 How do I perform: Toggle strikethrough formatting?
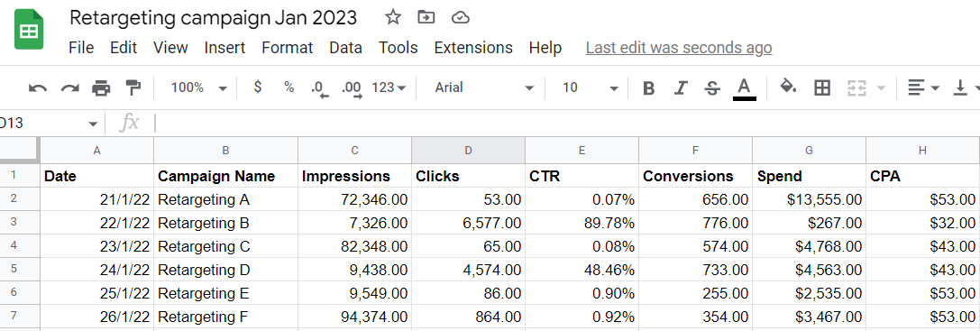click(712, 88)
